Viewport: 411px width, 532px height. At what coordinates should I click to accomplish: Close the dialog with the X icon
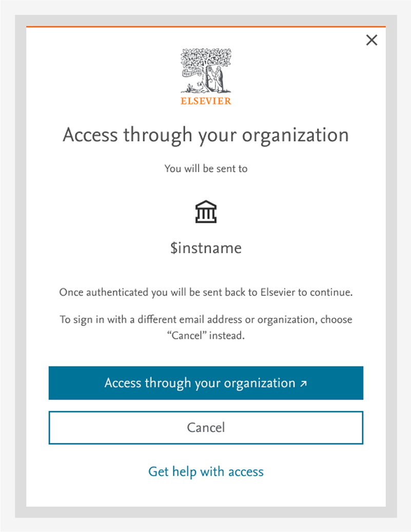click(371, 40)
